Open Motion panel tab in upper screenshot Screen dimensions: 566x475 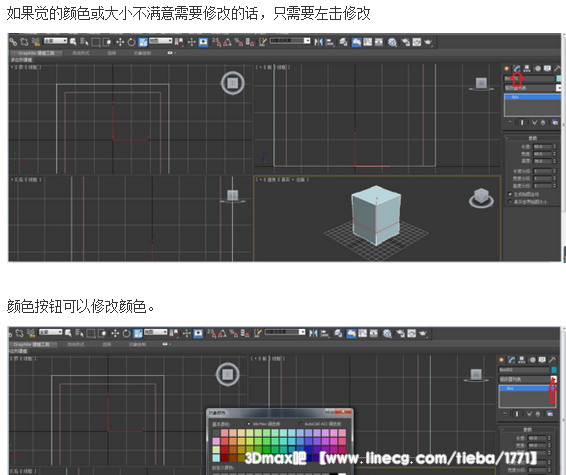click(537, 69)
